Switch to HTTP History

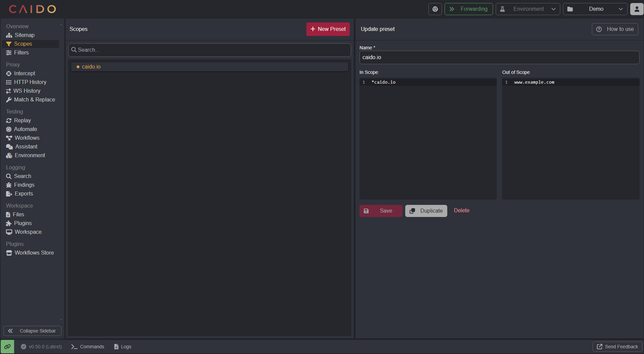(x=30, y=82)
